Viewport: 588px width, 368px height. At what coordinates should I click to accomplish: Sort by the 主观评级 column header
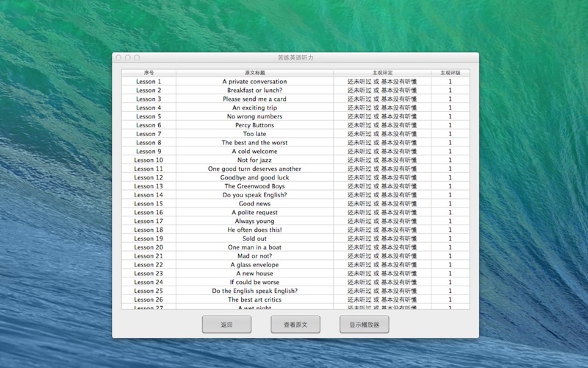click(x=450, y=73)
